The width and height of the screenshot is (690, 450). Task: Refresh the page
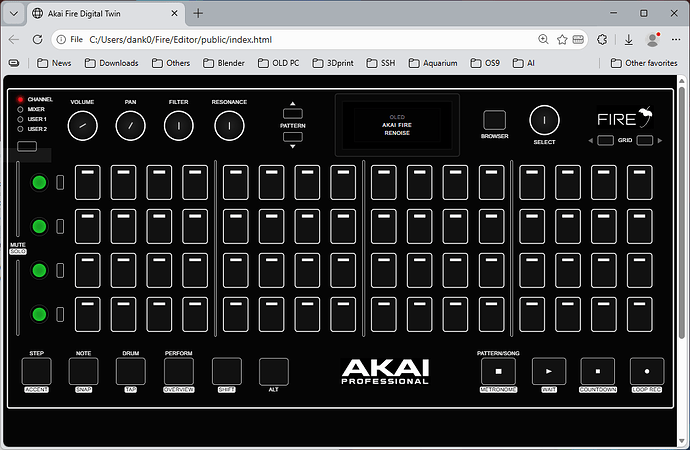click(38, 40)
